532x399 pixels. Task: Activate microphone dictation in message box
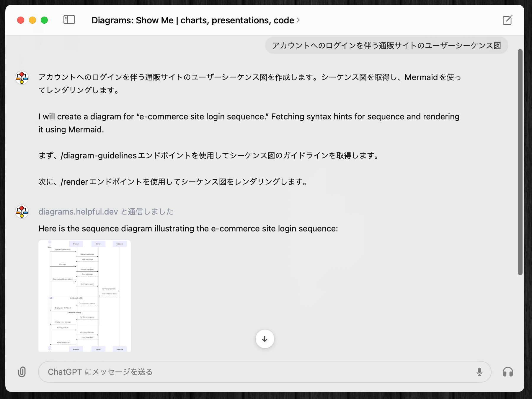point(479,372)
